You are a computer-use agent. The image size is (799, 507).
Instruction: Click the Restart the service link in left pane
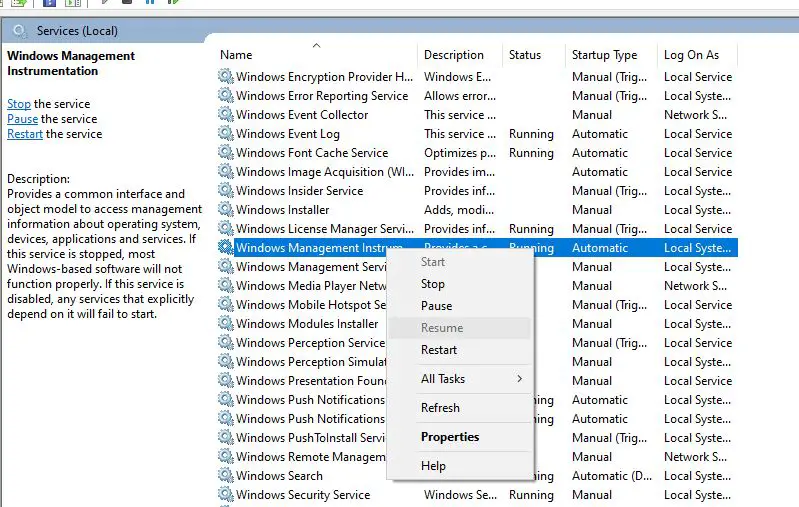click(x=25, y=134)
